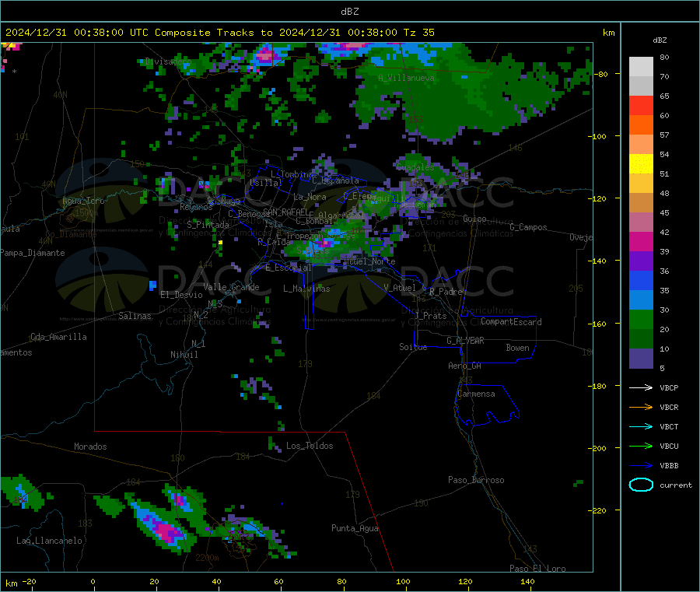Viewport: 700px width, 592px height.
Task: Select the purple swatch in dBZ scale
Action: 641,261
